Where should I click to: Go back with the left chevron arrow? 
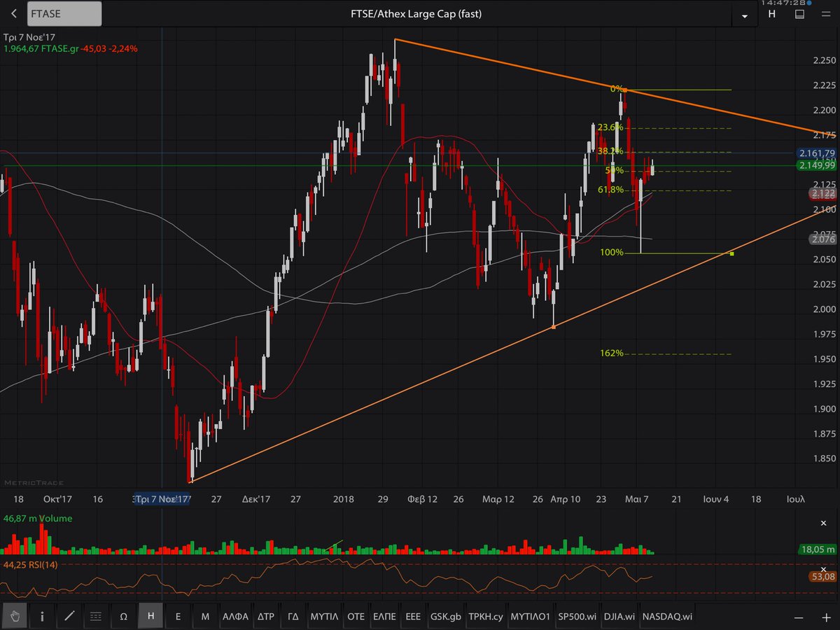coord(13,13)
